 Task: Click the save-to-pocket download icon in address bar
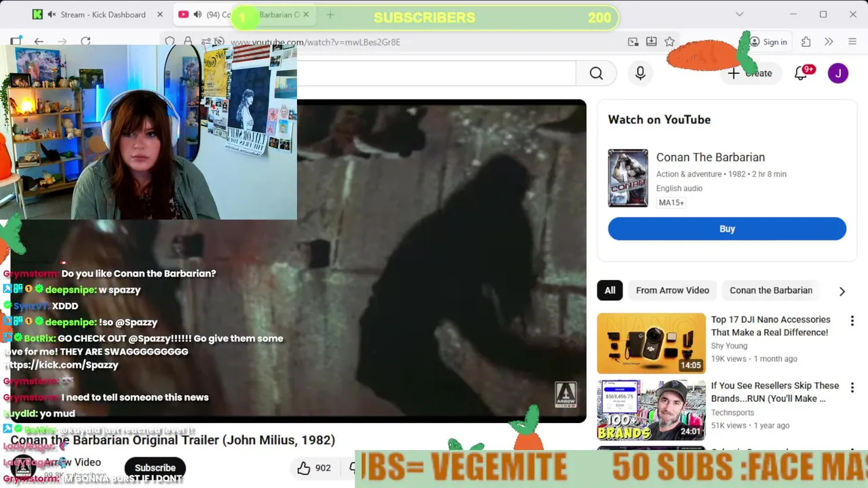pos(651,42)
